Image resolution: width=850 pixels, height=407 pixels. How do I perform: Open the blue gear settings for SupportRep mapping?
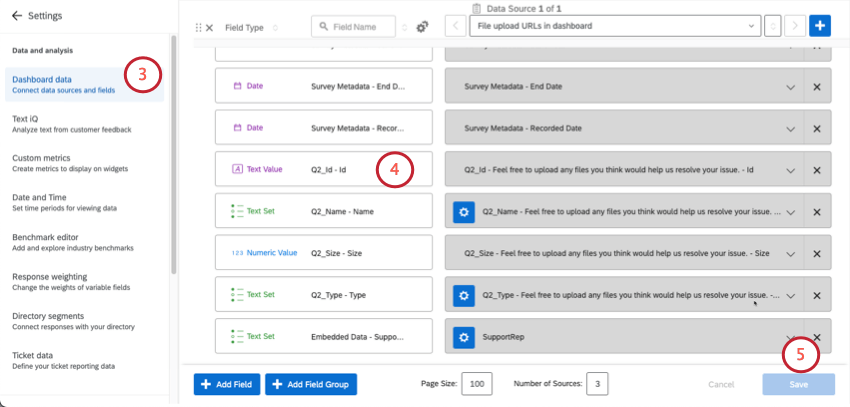pyautogui.click(x=463, y=337)
